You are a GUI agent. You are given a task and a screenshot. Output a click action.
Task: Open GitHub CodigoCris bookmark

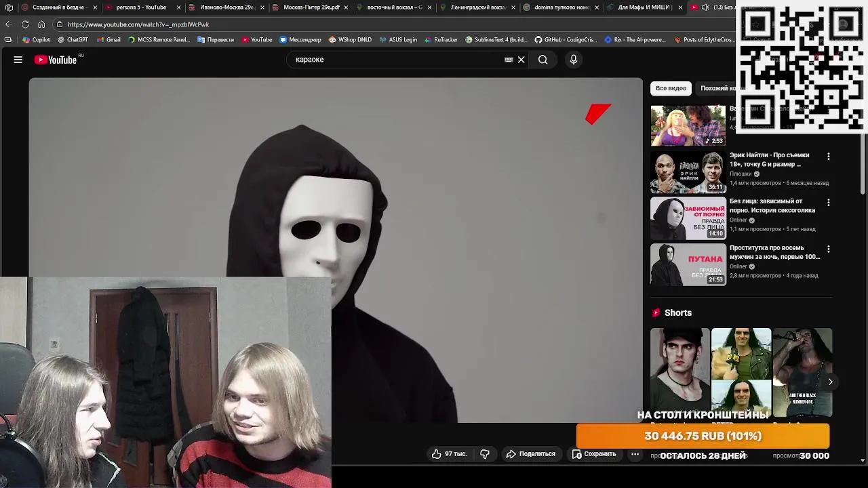(566, 40)
